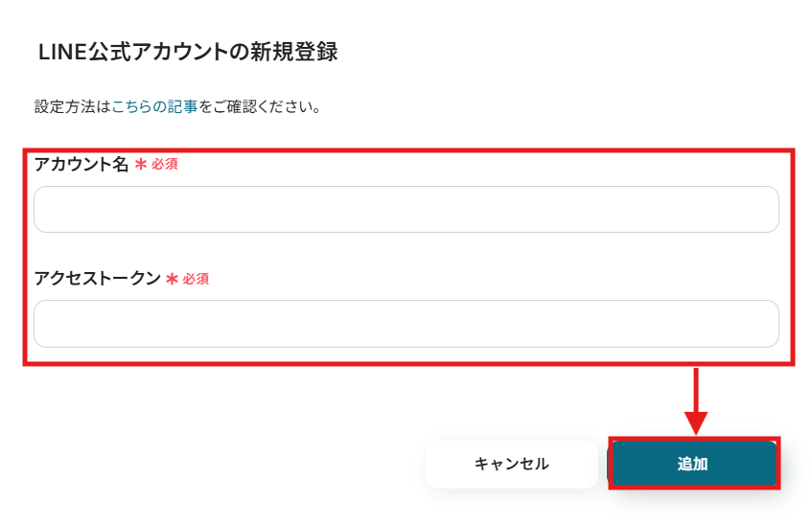Click the arrowhead above the 追加 button
This screenshot has width=812, height=523.
pyautogui.click(x=696, y=422)
